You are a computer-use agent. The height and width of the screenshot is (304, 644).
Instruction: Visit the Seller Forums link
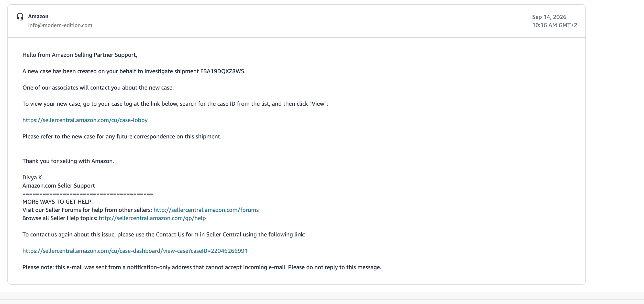[x=206, y=210]
